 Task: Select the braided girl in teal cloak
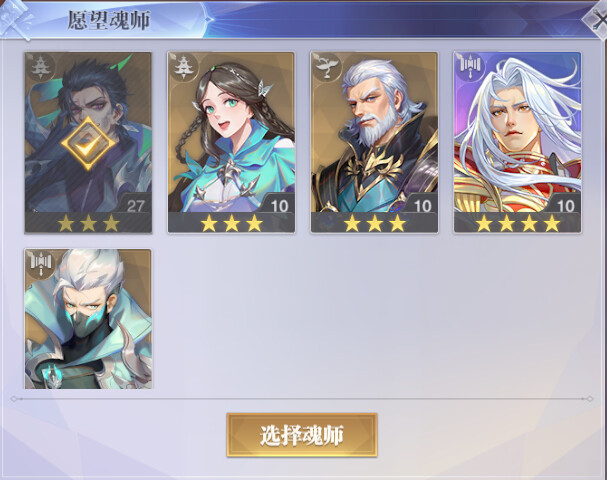231,142
